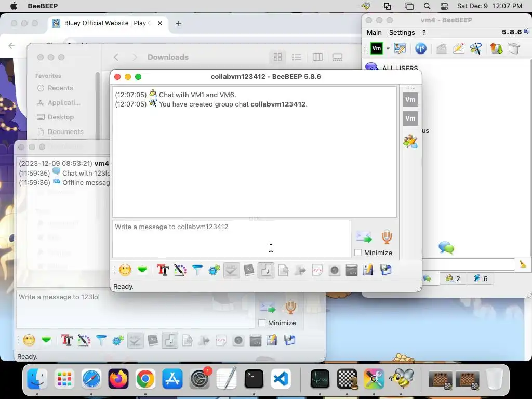Expand status dropdown arrow beside Vm avatar
Image resolution: width=532 pixels, height=399 pixels.
coord(388,48)
